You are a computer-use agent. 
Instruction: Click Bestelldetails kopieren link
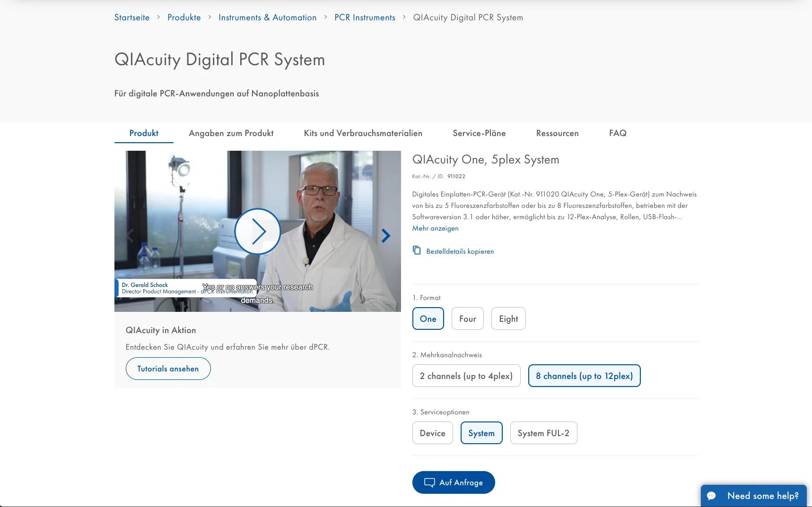pos(460,251)
